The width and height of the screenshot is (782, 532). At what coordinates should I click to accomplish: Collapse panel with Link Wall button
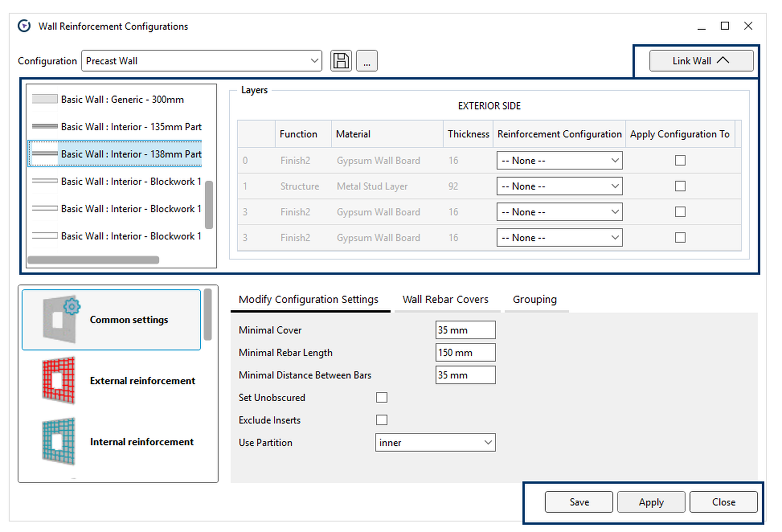(x=701, y=61)
